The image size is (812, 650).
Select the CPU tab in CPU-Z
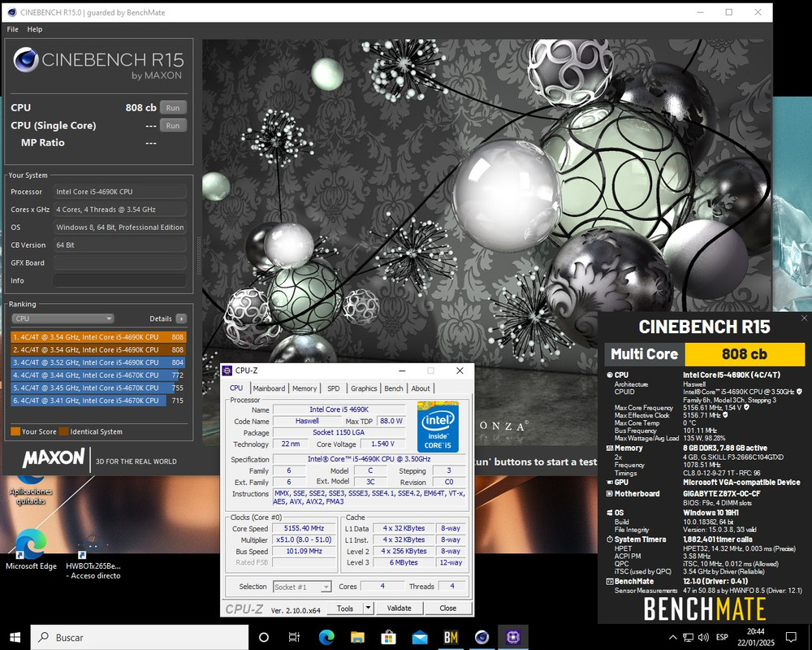(x=236, y=388)
